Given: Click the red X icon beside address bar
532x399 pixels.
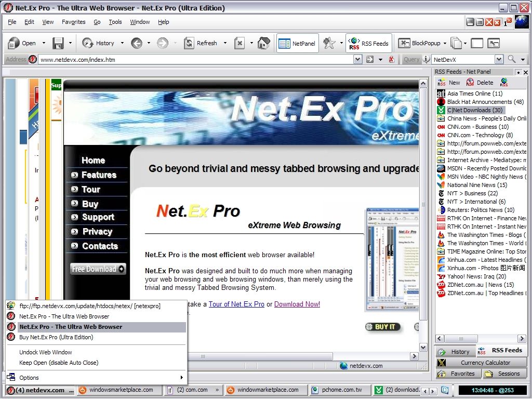Looking at the screenshot, I should [391, 59].
